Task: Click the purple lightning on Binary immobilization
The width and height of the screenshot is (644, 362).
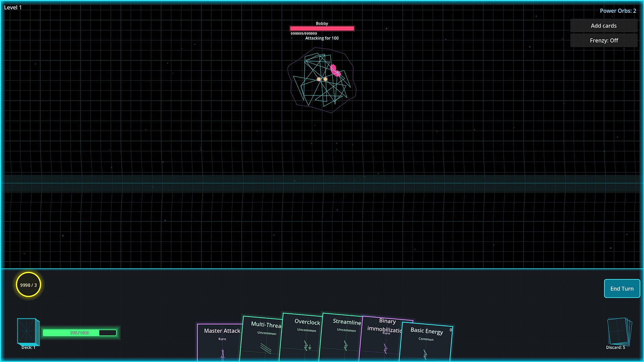Action: point(385,349)
